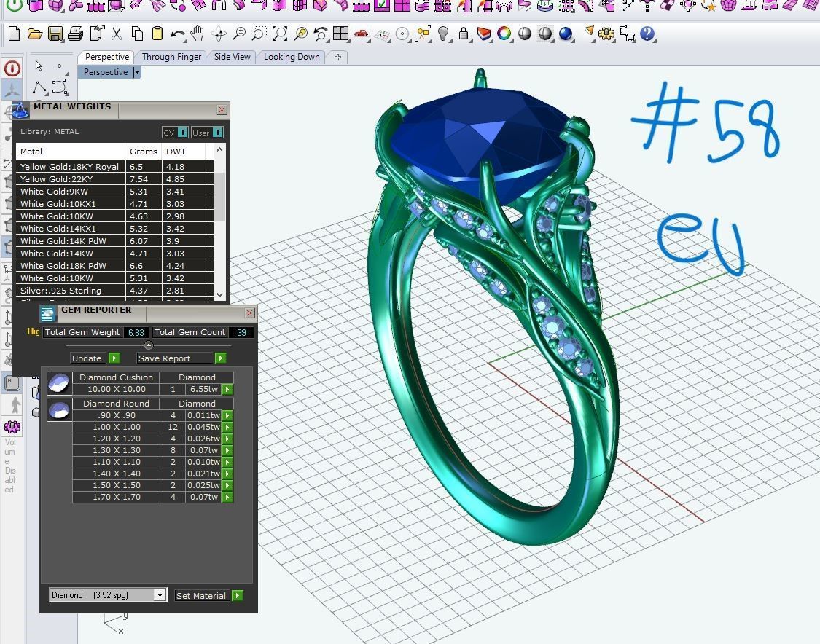Expand the 0.010tw row arrow

coord(227,462)
